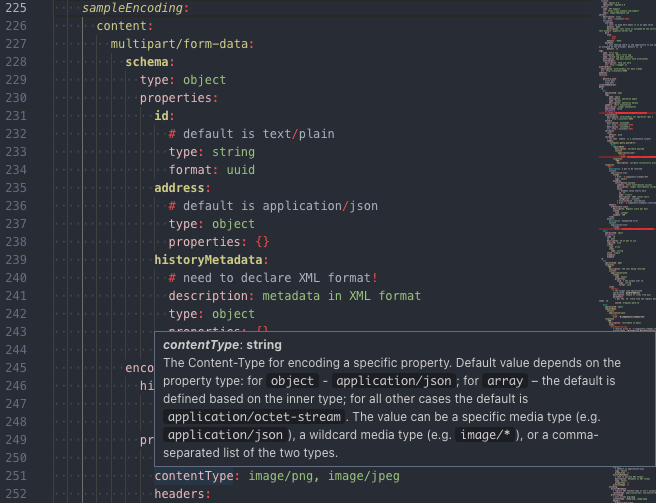
Task: Click 'type: object' on line 229
Action: coord(183,80)
